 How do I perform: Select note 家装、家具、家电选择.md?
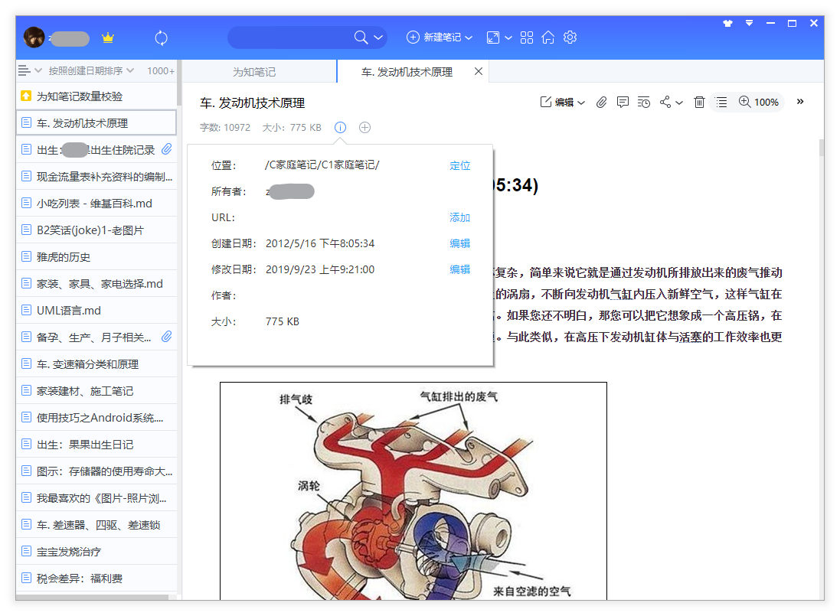pos(96,284)
